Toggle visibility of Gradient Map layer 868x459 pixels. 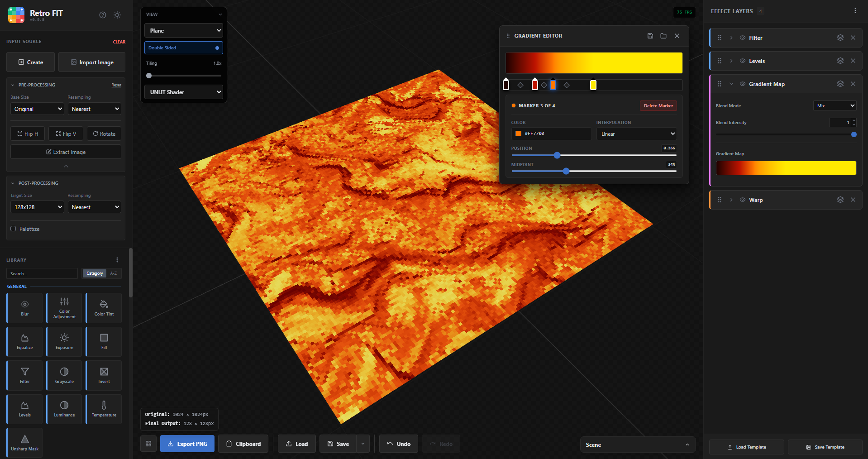(x=743, y=84)
